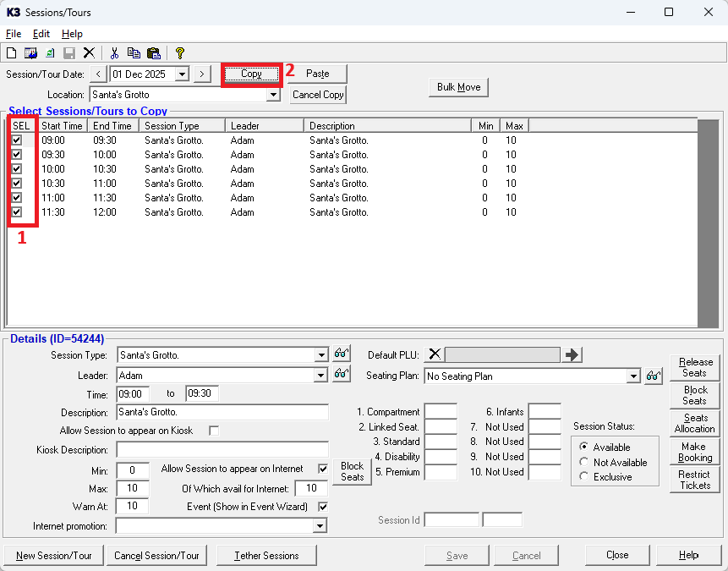The image size is (728, 571).
Task: Click the New document toolbar icon
Action: [12, 52]
